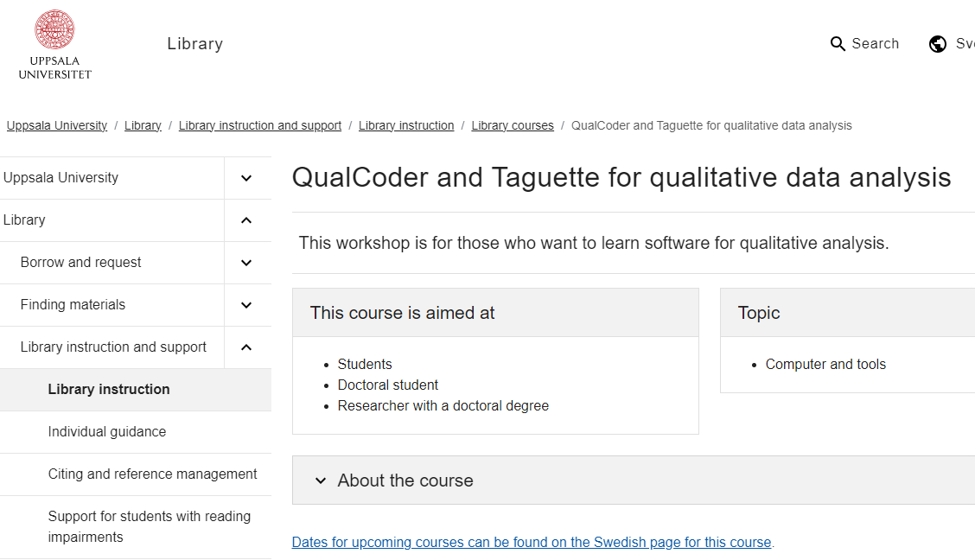Open Individual guidance in the sidebar
This screenshot has height=560, width=975.
point(107,432)
